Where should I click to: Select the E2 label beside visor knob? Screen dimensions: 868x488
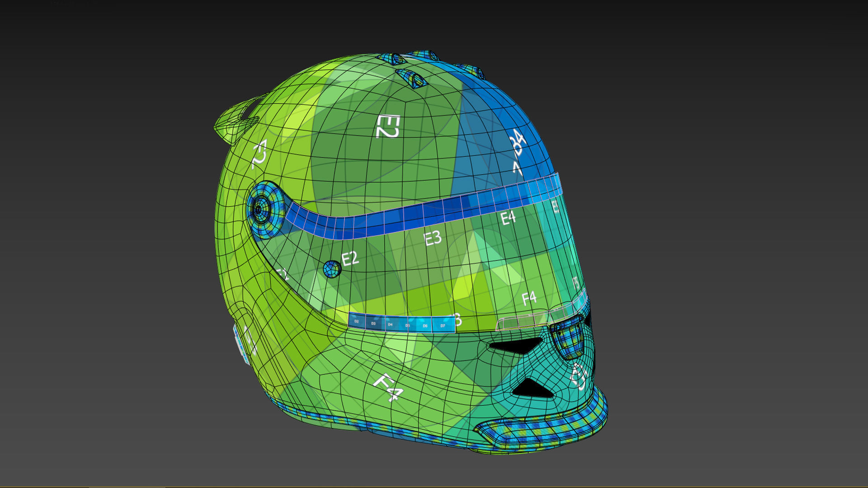pos(350,259)
